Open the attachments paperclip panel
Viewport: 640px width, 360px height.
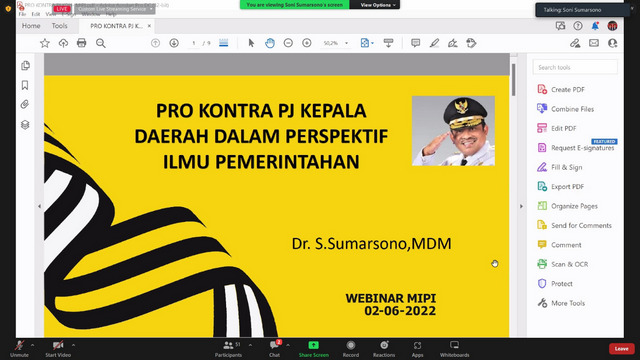tap(25, 104)
